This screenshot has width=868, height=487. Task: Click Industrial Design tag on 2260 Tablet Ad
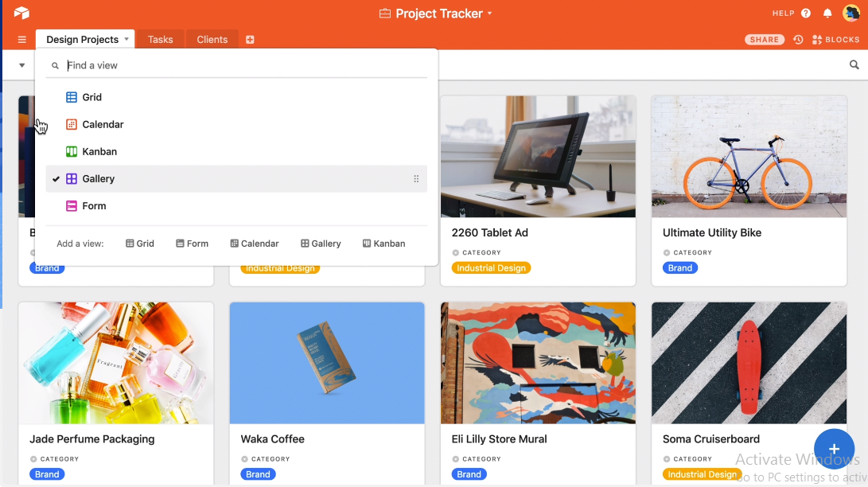(491, 268)
